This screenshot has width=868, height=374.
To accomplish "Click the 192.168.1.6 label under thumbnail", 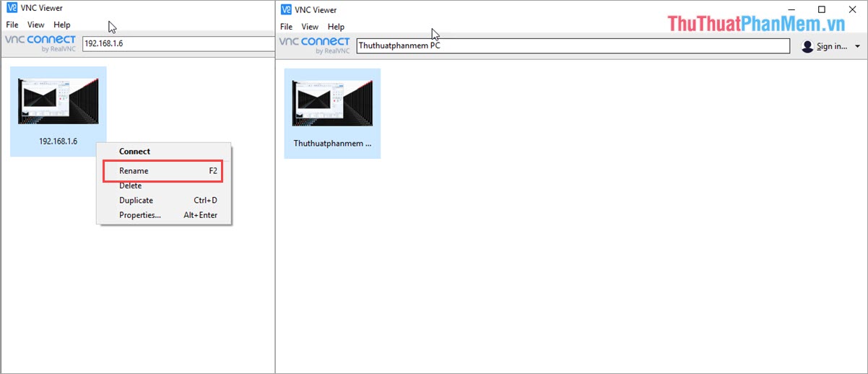I will tap(58, 142).
